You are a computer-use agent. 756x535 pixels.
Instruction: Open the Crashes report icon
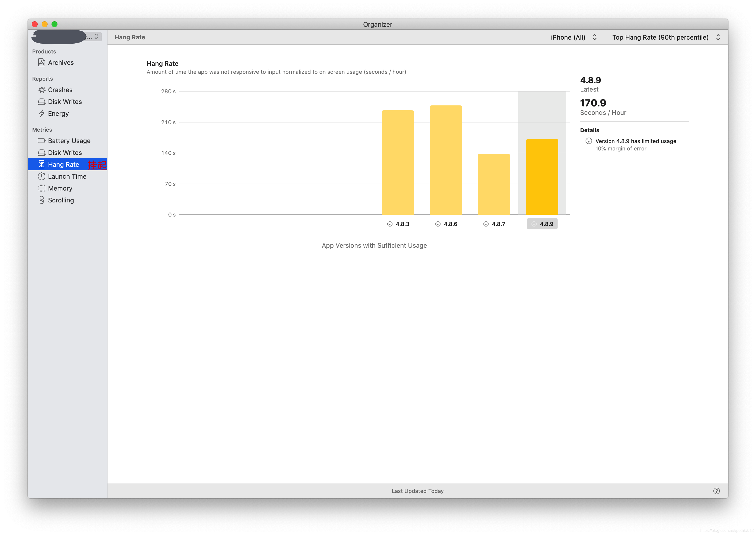[42, 90]
